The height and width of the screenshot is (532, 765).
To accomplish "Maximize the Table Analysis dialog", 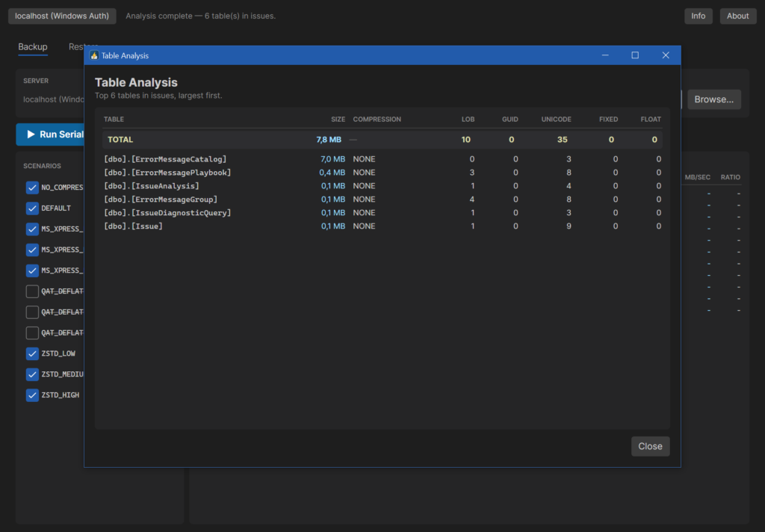I will tap(635, 55).
